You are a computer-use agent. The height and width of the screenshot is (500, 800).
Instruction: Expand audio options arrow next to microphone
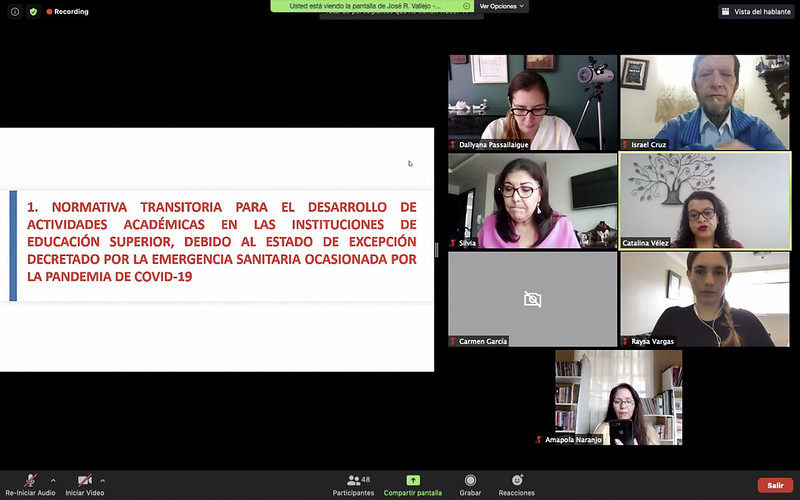(x=53, y=480)
